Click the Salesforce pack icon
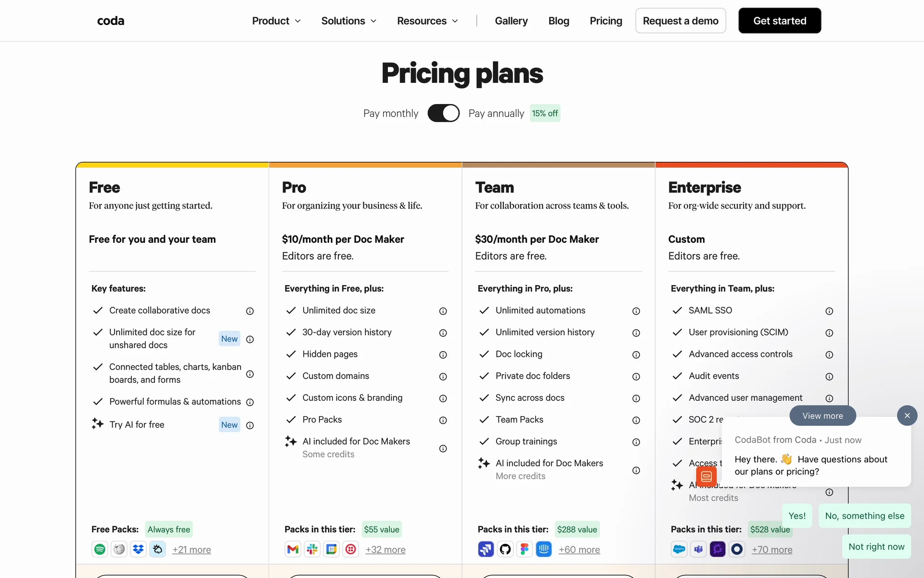Image resolution: width=924 pixels, height=578 pixels. tap(679, 549)
